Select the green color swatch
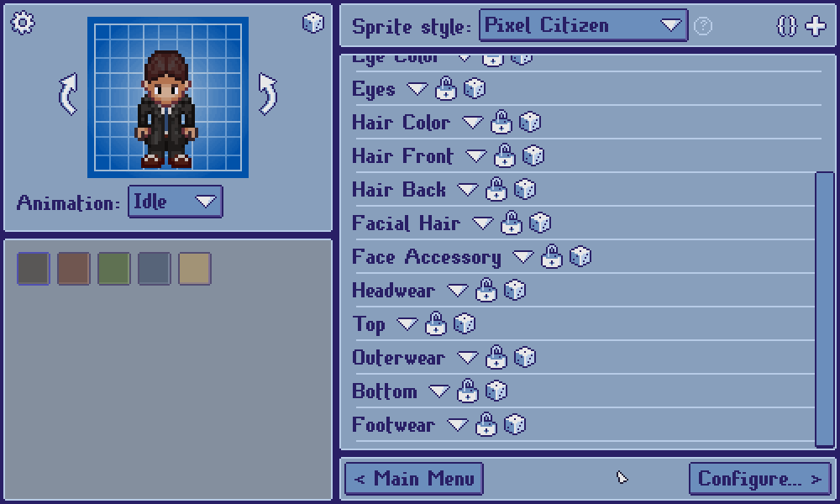Viewport: 840px width, 504px height. (114, 268)
